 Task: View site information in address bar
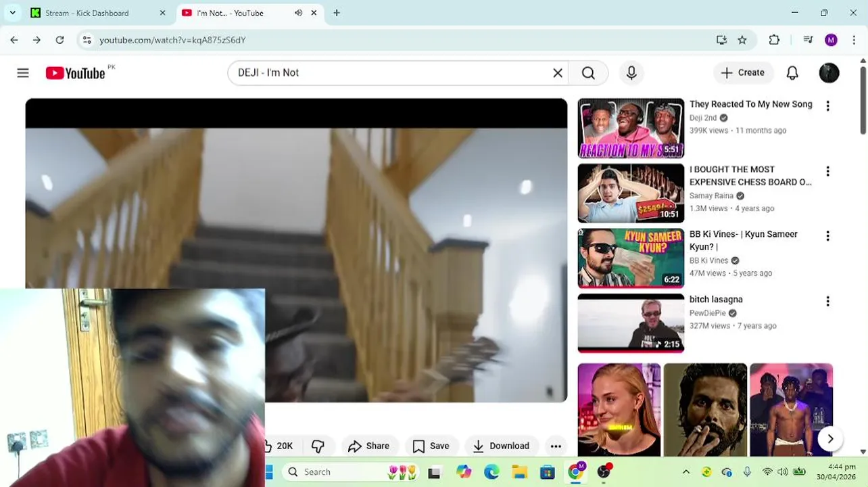(x=87, y=40)
